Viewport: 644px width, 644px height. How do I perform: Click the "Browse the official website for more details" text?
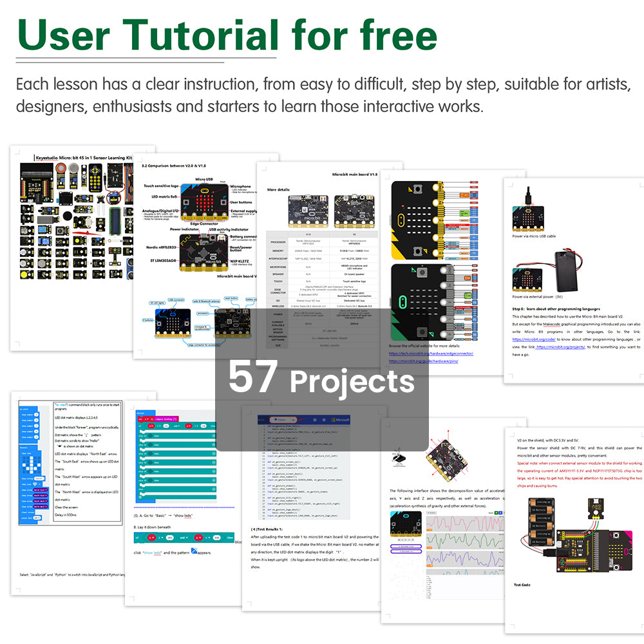(424, 346)
